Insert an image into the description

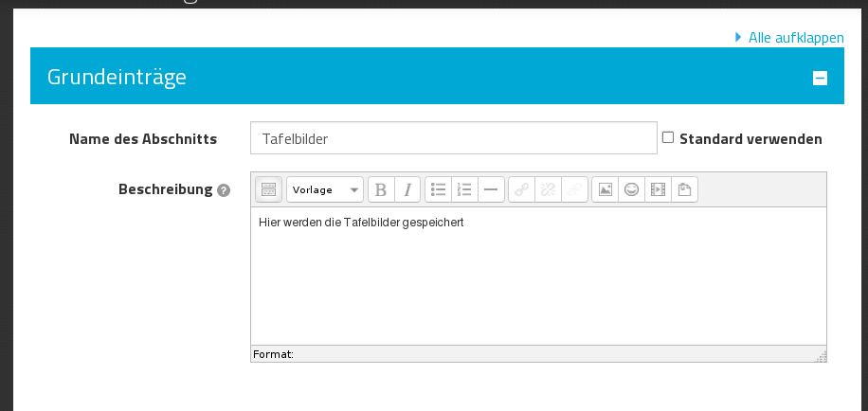coord(605,189)
